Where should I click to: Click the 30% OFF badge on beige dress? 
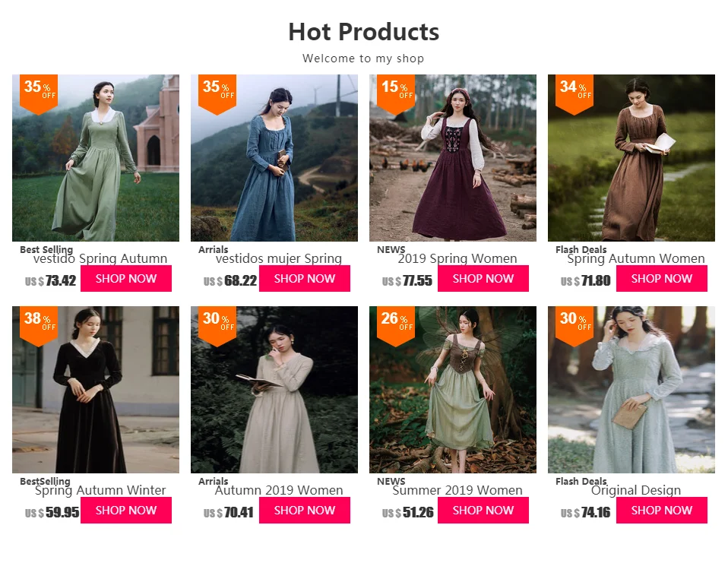pyautogui.click(x=217, y=326)
